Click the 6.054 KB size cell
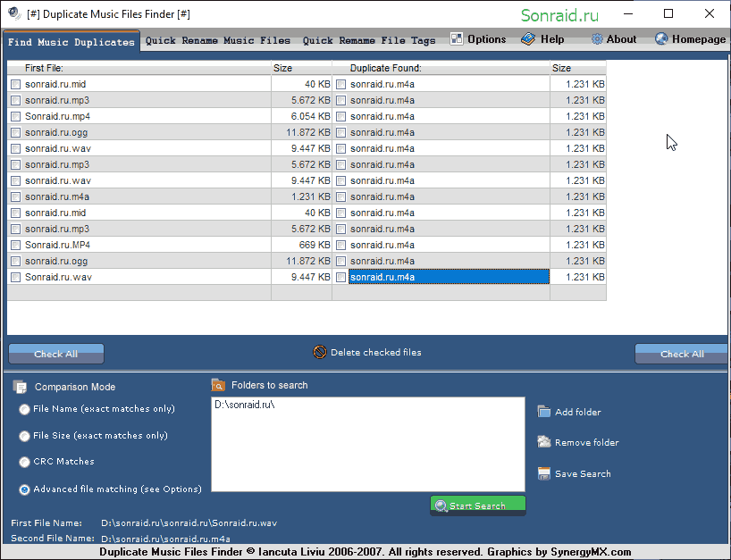 point(302,116)
